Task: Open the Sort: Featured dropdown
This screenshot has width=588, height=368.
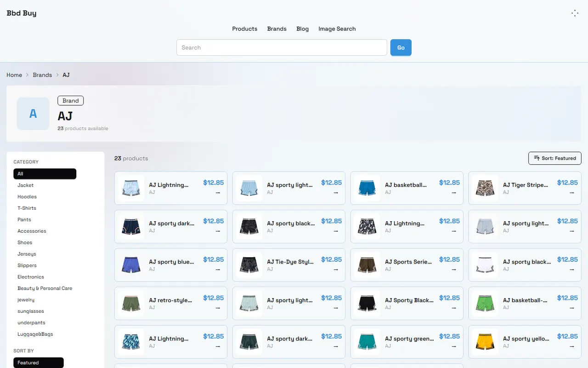Action: tap(555, 158)
